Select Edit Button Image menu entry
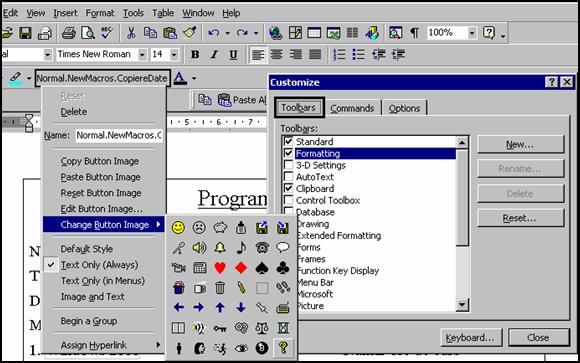This screenshot has width=580, height=363. point(101,209)
